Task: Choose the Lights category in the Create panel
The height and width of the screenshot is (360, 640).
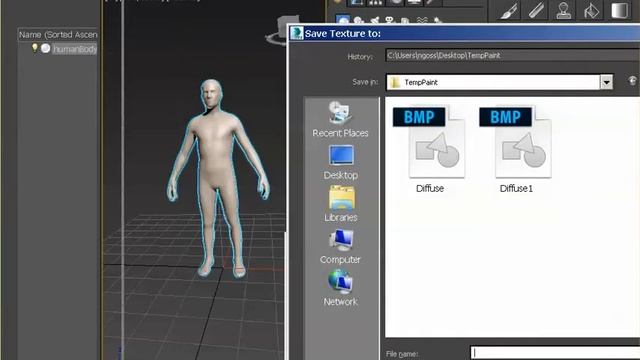Action: 375,20
